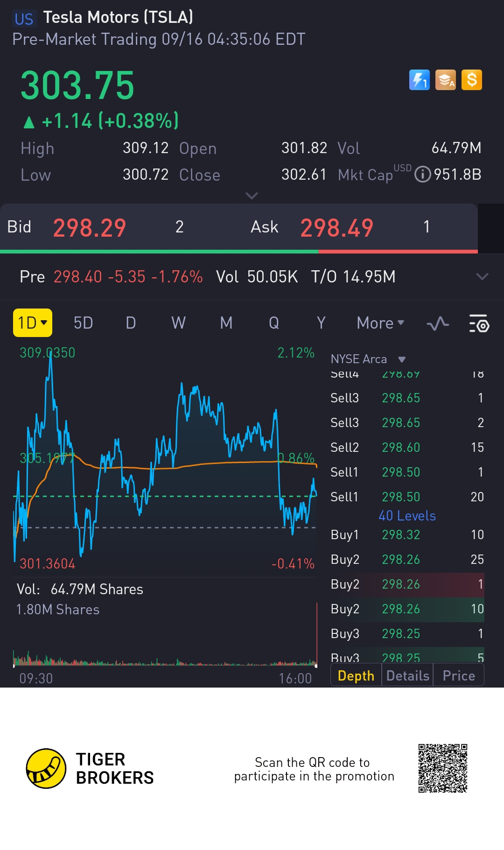The height and width of the screenshot is (850, 504).
Task: Tap the Buy2 row with quantity 25
Action: (x=407, y=559)
